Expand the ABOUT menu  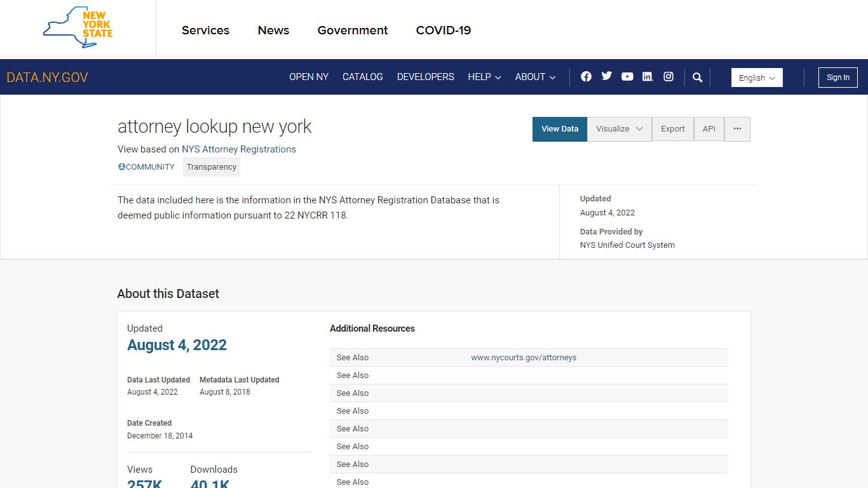[535, 77]
